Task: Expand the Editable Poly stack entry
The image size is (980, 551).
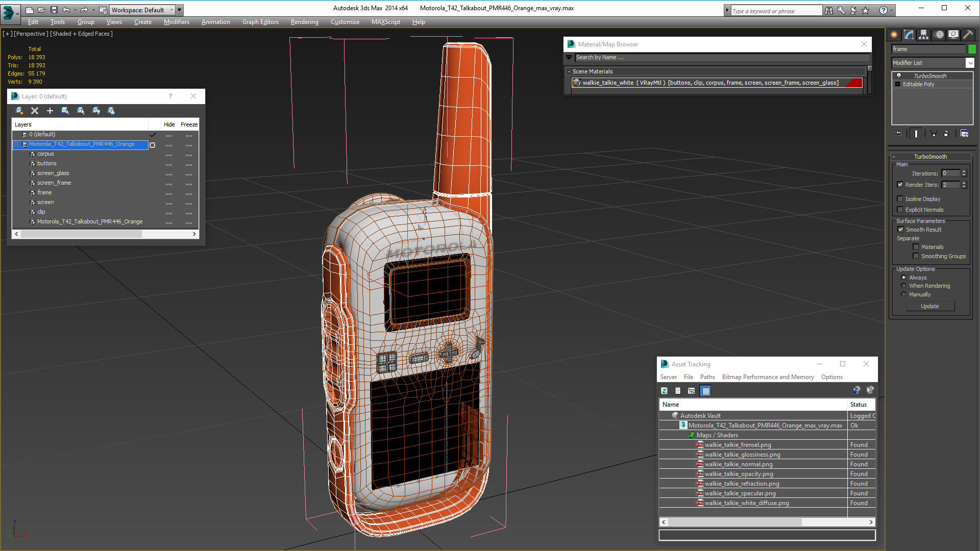Action: (x=898, y=84)
